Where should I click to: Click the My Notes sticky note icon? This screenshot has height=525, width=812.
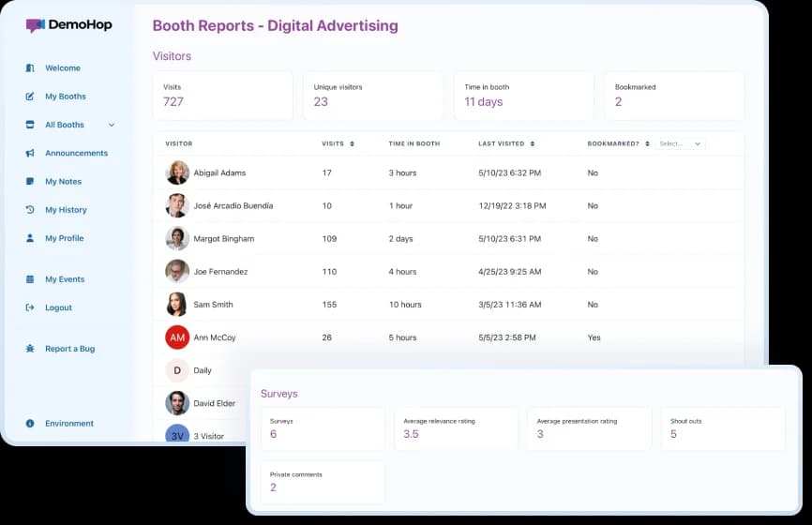(30, 181)
